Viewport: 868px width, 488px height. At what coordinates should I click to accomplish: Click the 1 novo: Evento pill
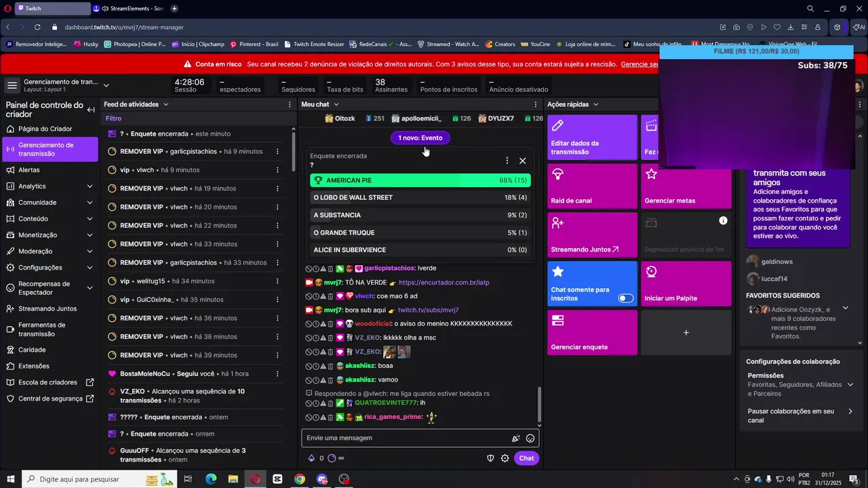click(x=420, y=138)
